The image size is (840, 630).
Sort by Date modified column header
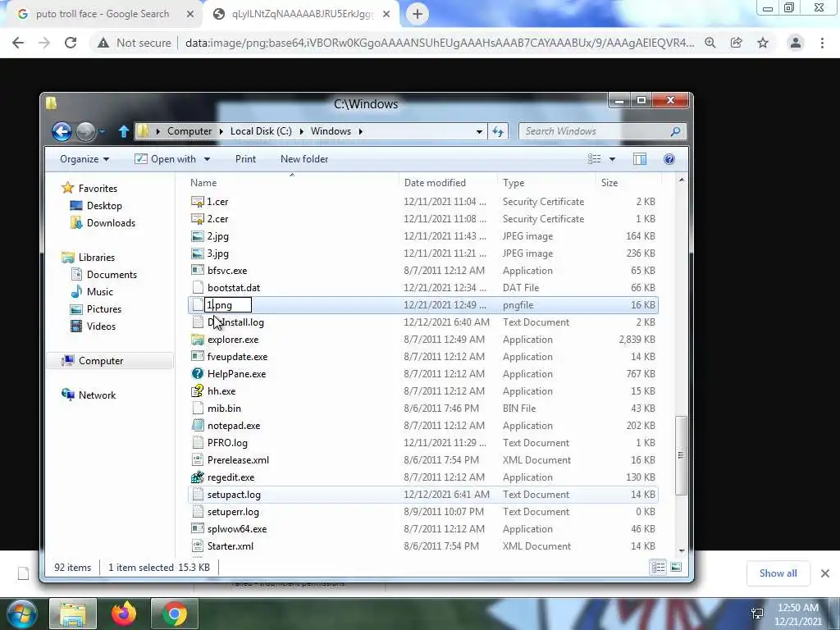448,183
